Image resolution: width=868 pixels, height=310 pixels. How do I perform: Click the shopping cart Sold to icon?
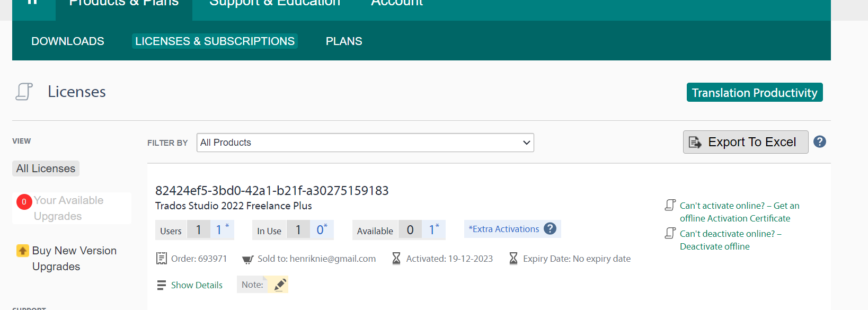click(x=247, y=259)
